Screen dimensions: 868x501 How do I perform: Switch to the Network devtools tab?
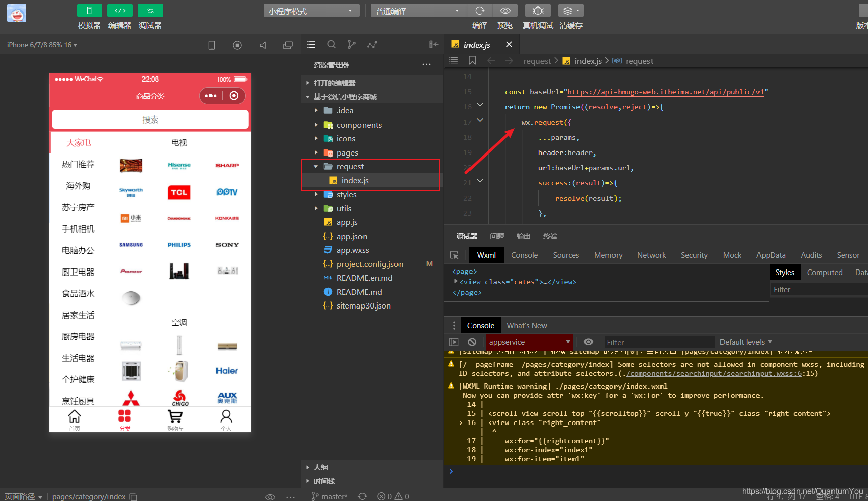pyautogui.click(x=652, y=255)
